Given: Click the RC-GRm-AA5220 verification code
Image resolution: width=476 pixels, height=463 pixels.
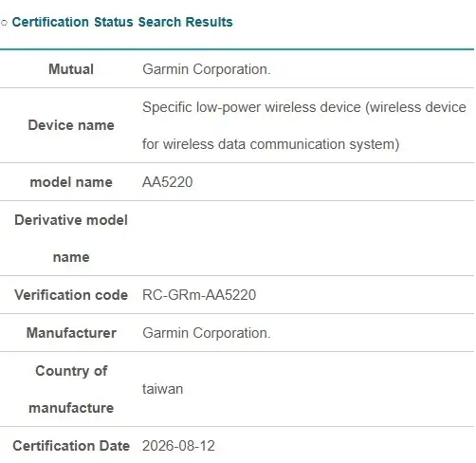Looking at the screenshot, I should 199,295.
